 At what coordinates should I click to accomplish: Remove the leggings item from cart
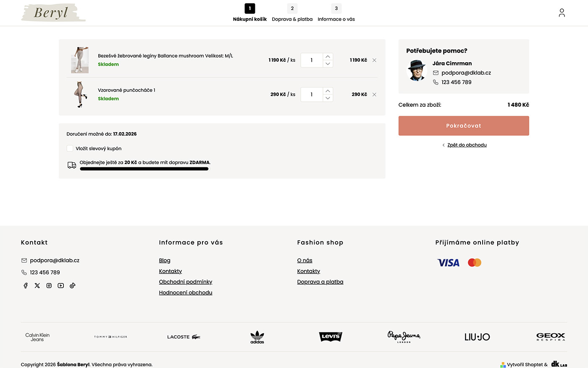[374, 60]
